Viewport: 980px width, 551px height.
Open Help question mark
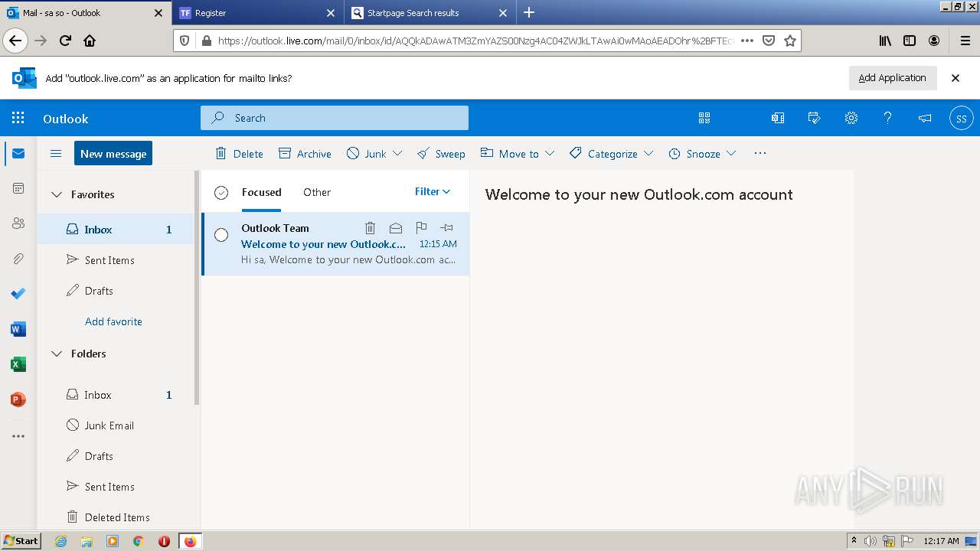click(x=888, y=118)
